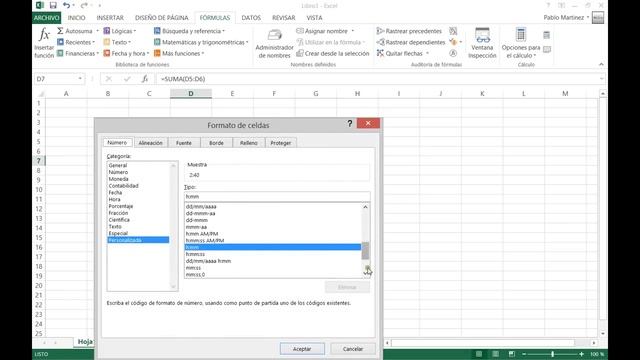
Task: Open the Relleno tab in dialog
Action: click(x=249, y=143)
